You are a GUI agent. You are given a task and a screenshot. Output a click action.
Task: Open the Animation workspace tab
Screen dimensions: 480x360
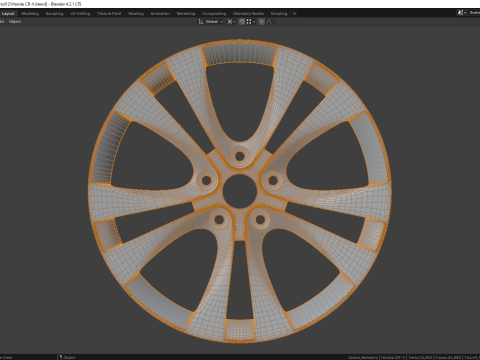[160, 14]
